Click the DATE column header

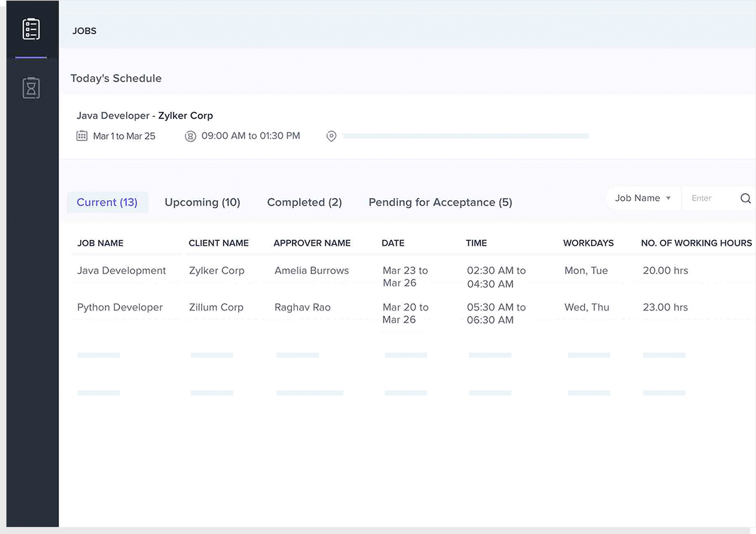[x=393, y=243]
